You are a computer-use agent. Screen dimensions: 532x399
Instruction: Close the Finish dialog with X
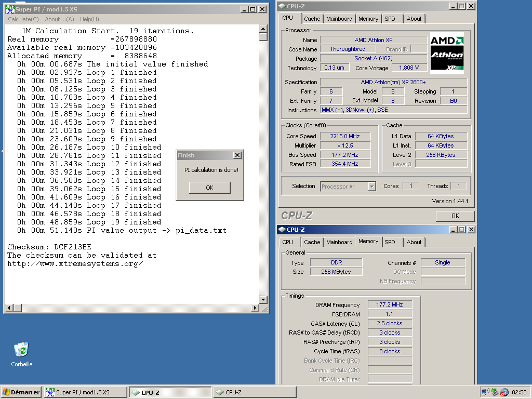click(x=237, y=155)
